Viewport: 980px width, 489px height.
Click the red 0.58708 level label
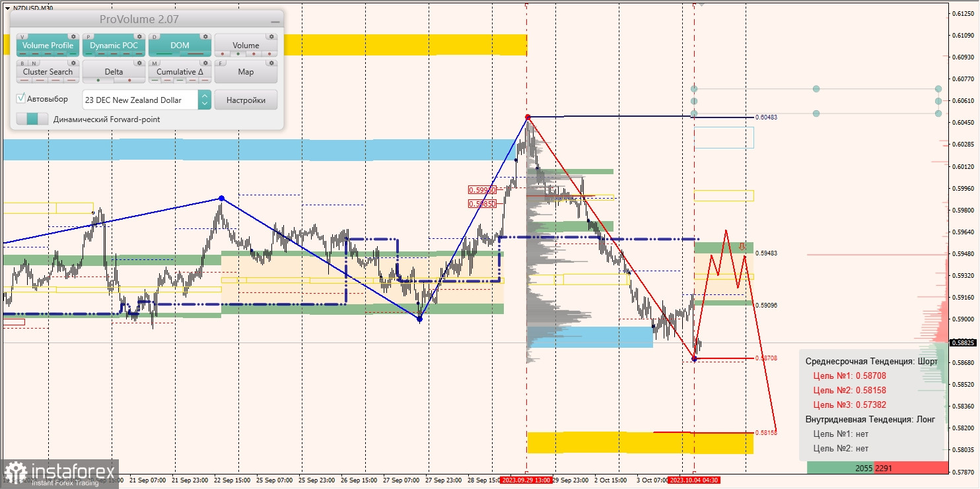click(x=766, y=358)
